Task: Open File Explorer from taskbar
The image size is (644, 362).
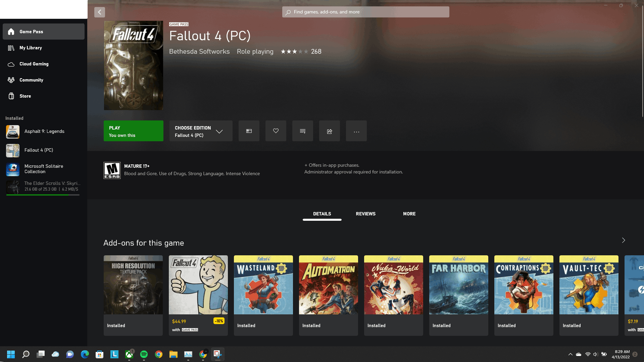Action: point(174,354)
